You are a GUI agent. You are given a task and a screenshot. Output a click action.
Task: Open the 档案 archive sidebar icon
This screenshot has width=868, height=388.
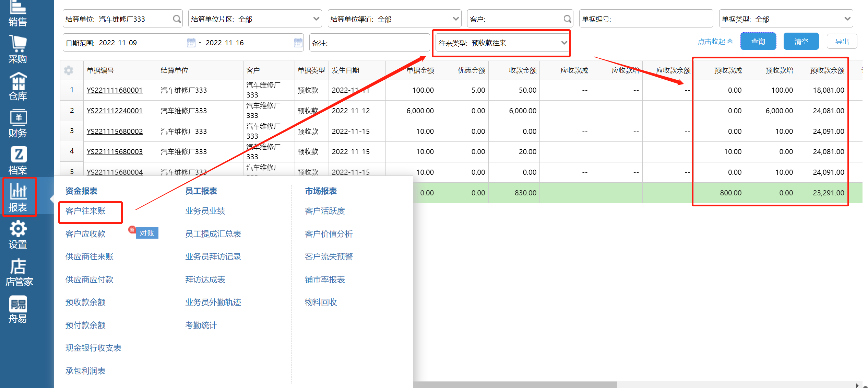click(17, 160)
